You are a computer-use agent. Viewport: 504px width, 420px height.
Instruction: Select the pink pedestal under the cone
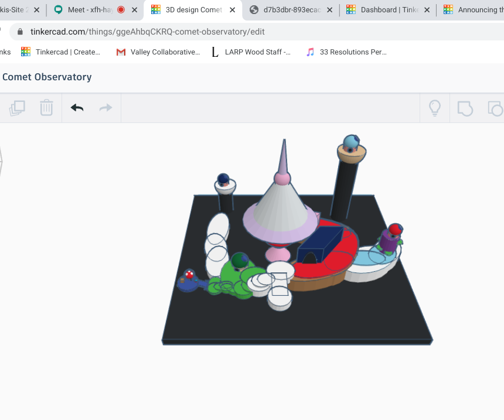pos(278,254)
